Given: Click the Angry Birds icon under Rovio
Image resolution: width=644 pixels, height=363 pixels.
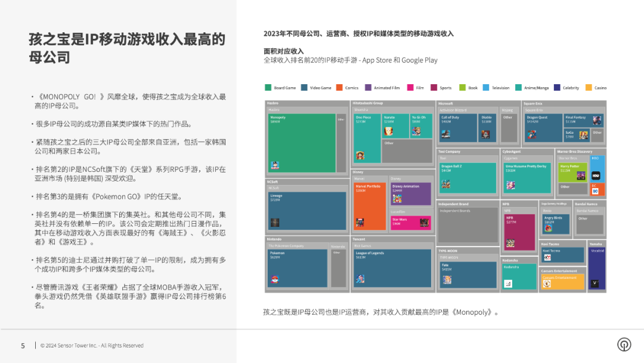Looking at the screenshot, I should point(549,229).
